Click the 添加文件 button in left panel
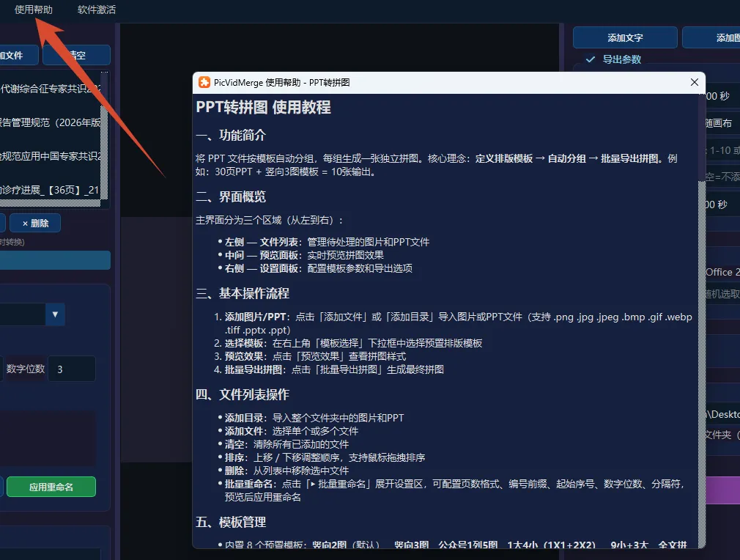The height and width of the screenshot is (560, 740). (19, 55)
